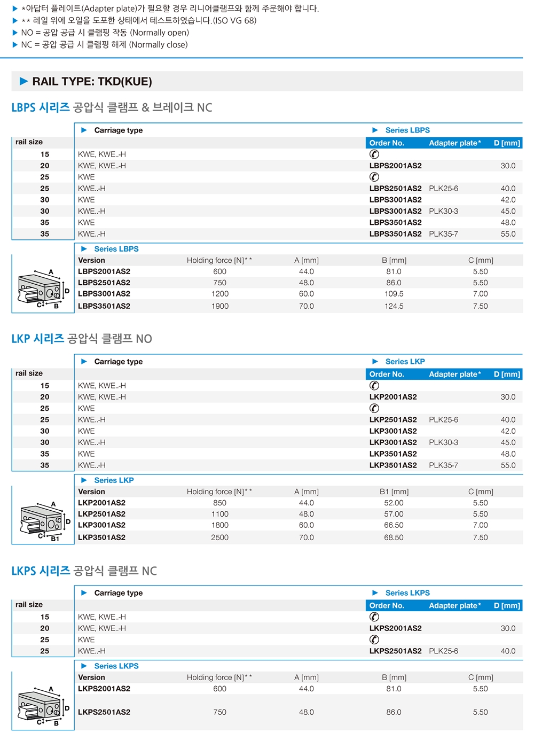The height and width of the screenshot is (756, 534).
Task: Click "PLK35-7" in the LKP3501AS2 row
Action: pyautogui.click(x=443, y=465)
